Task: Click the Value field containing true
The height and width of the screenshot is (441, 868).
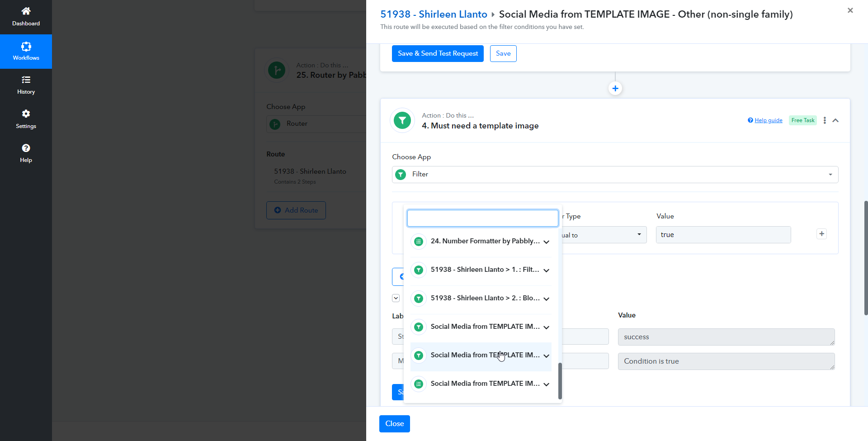Action: tap(723, 235)
